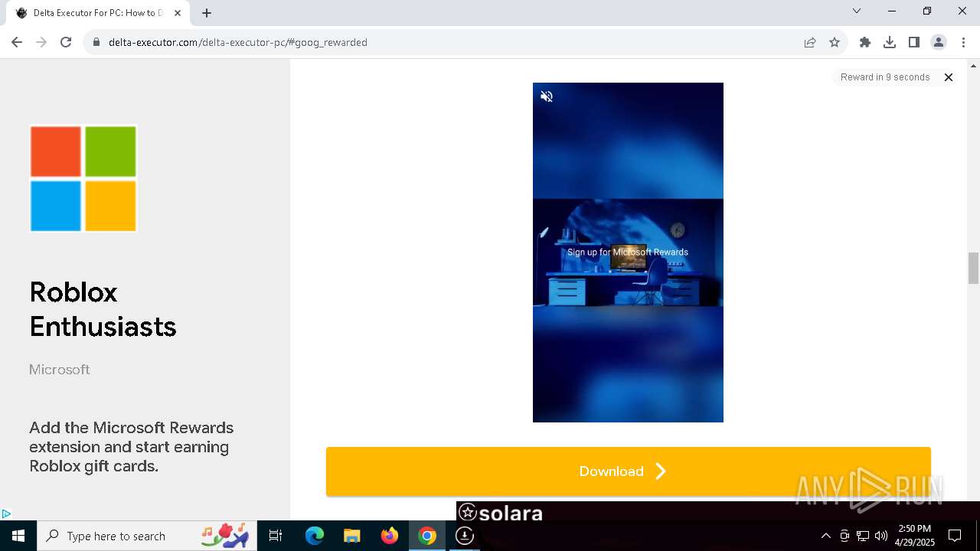Click the Windows search box
980x551 pixels.
(x=147, y=536)
